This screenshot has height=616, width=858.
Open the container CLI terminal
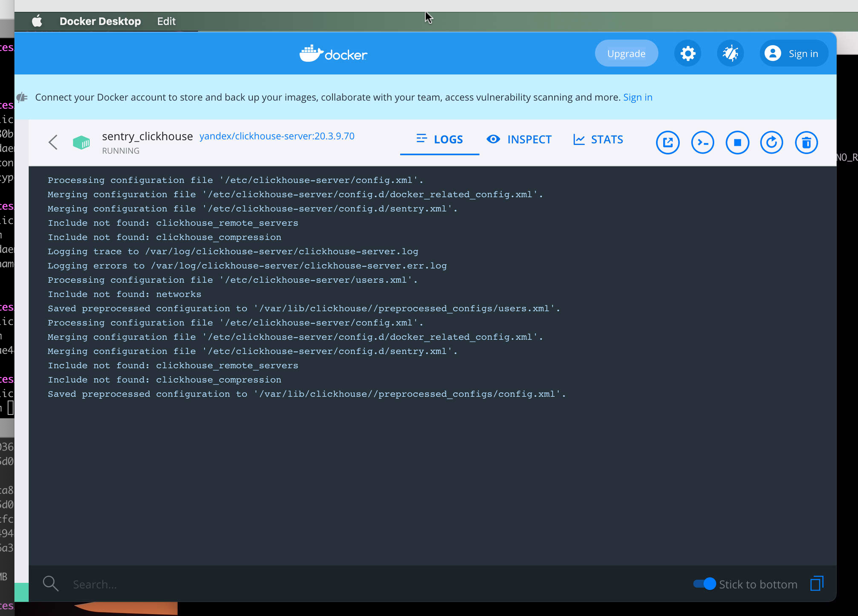coord(702,143)
